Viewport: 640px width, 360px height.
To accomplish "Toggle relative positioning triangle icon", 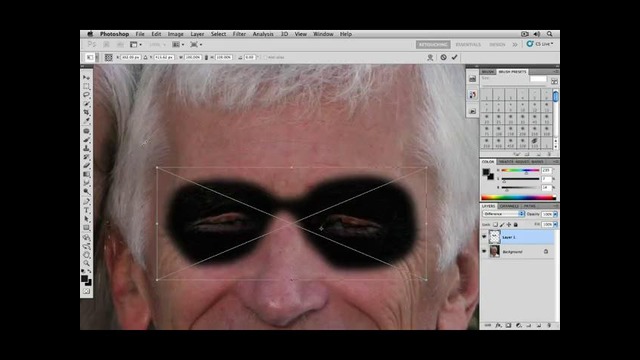I will 145,58.
